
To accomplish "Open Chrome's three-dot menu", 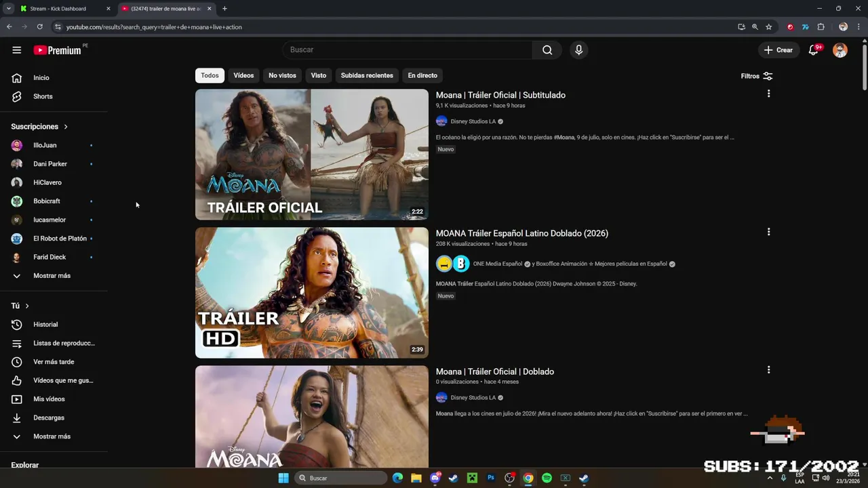I will 859,27.
